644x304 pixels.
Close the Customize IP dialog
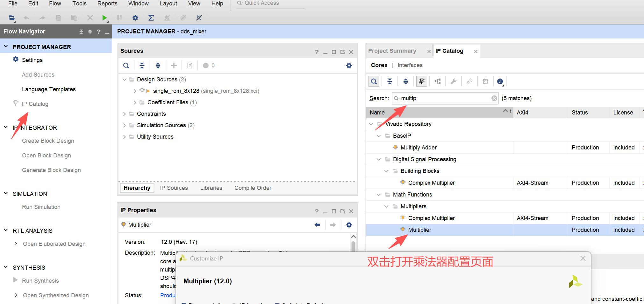pos(583,259)
